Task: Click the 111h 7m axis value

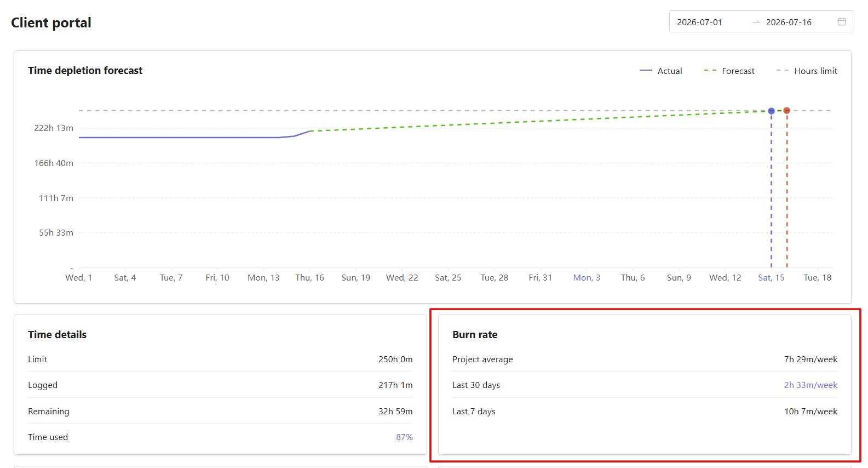Action: point(56,198)
